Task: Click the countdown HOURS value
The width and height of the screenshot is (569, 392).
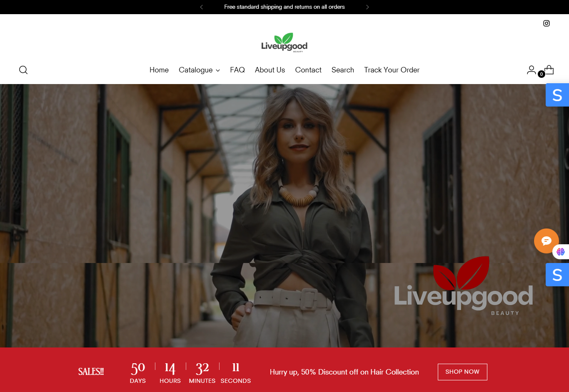Action: pyautogui.click(x=170, y=368)
